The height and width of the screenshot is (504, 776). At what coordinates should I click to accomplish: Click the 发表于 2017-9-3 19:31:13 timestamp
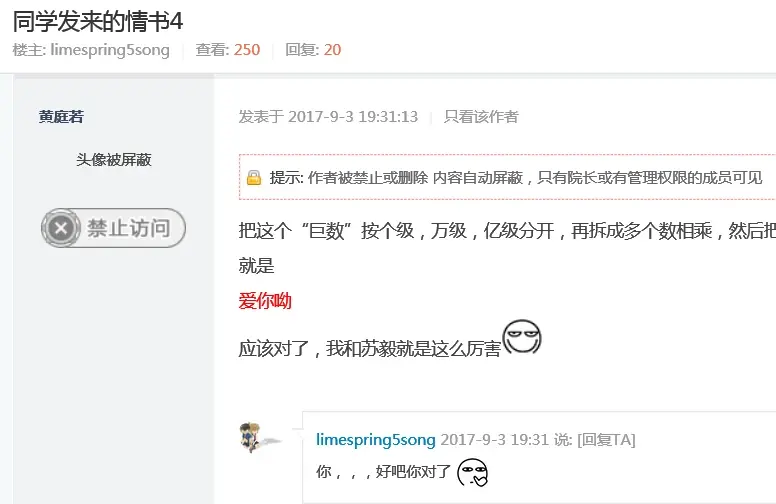pyautogui.click(x=328, y=117)
